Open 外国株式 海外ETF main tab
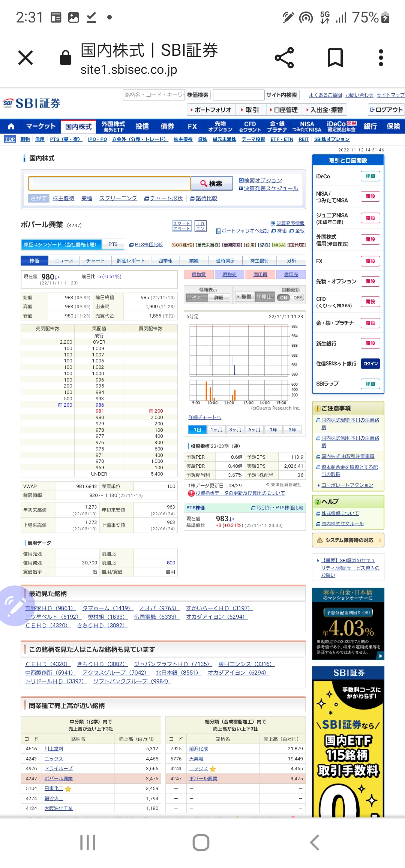The image size is (405, 868). 113,127
